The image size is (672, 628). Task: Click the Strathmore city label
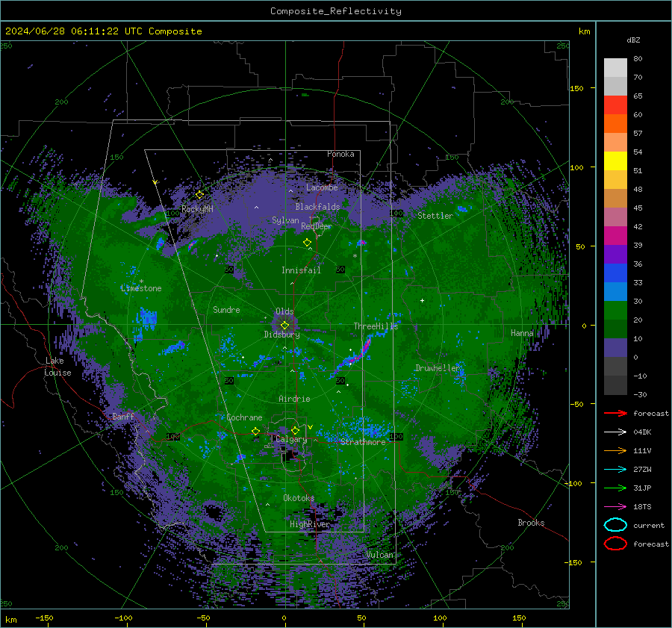click(x=363, y=442)
